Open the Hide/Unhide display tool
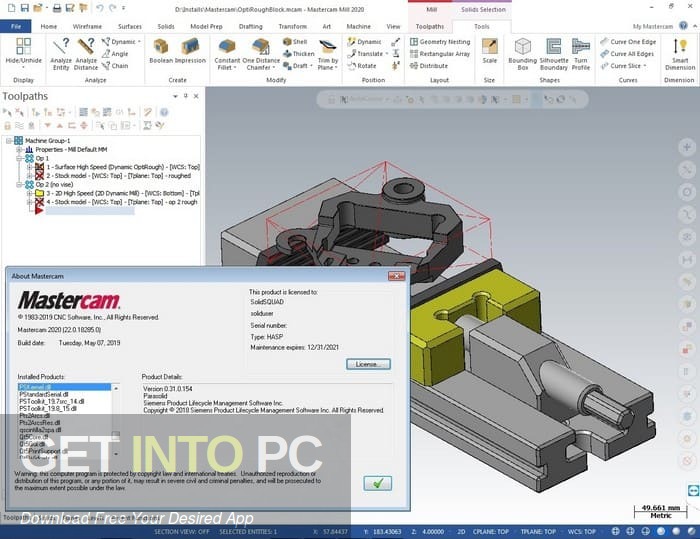The width and height of the screenshot is (700, 539). point(23,54)
